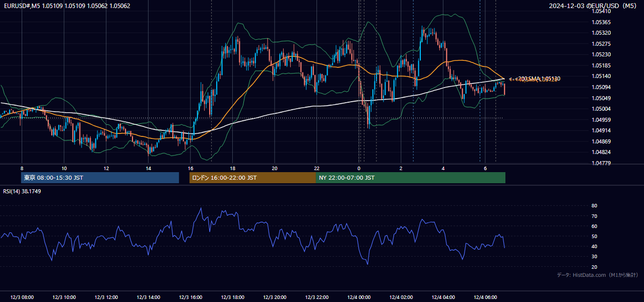Click the RSI scale value 70
The image size is (644, 302).
pyautogui.click(x=594, y=216)
